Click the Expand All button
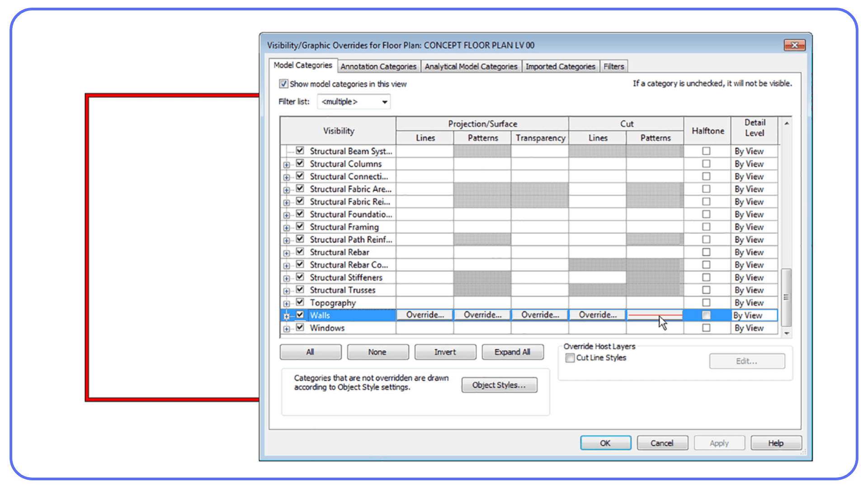 coord(512,352)
